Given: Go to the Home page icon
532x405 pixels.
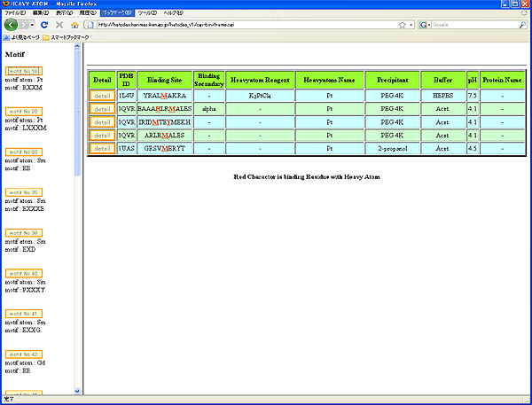Looking at the screenshot, I should click(x=74, y=25).
